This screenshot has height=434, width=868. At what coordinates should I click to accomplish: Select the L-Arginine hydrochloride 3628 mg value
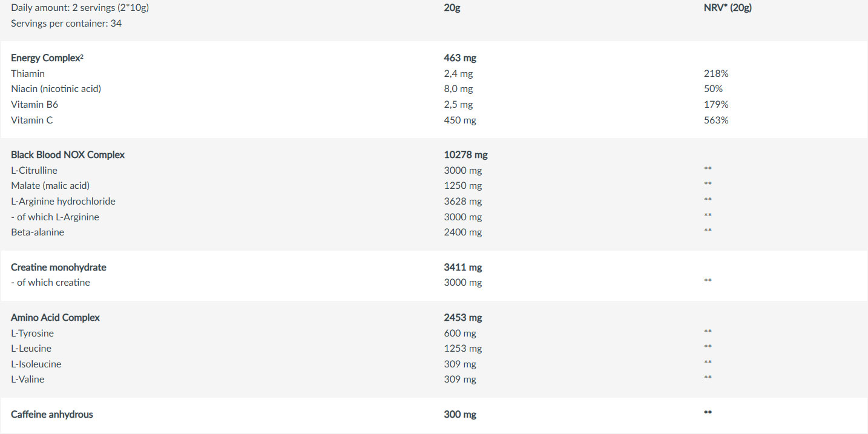463,202
